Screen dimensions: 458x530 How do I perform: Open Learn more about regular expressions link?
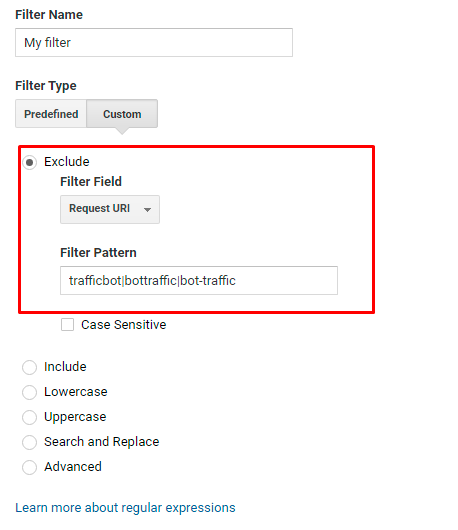click(x=125, y=508)
